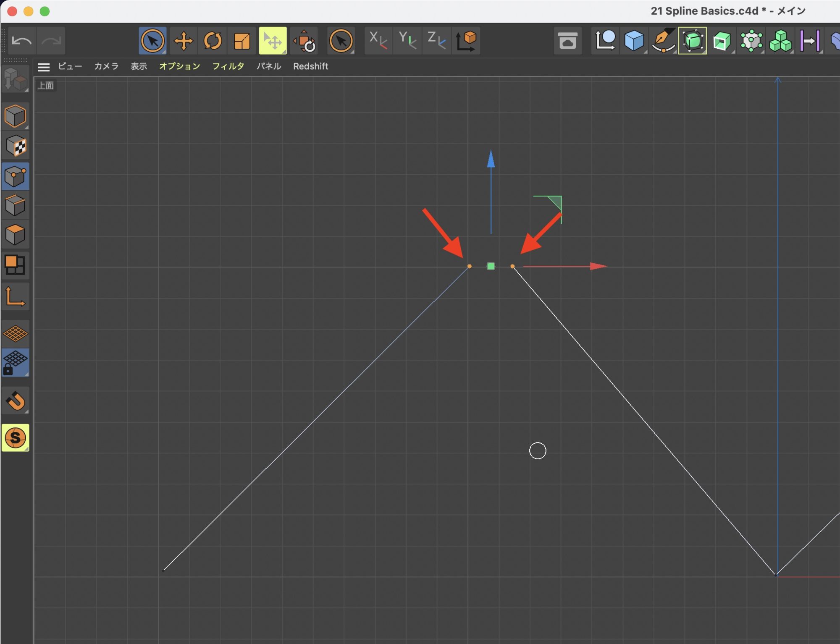This screenshot has height=644, width=840.
Task: Toggle X axis lock
Action: (378, 41)
